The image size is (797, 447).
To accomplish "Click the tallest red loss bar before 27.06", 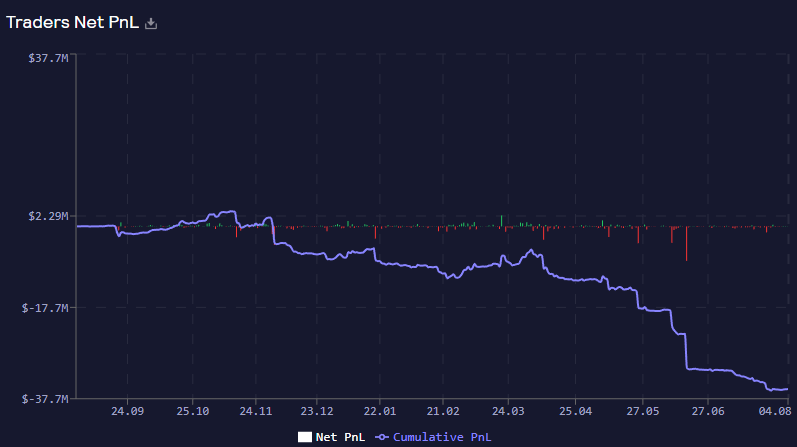I will tap(686, 244).
